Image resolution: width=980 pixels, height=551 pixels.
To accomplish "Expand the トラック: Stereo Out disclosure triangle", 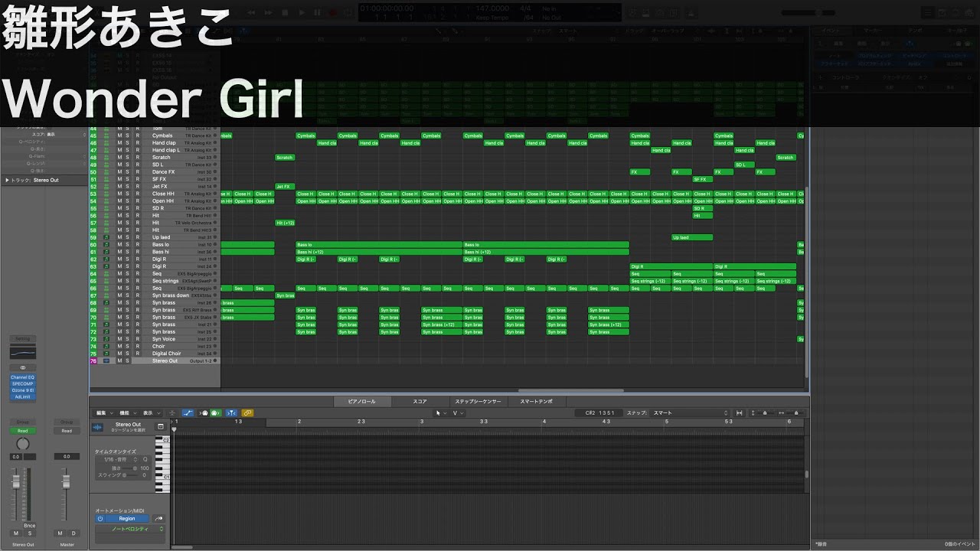I will click(8, 181).
